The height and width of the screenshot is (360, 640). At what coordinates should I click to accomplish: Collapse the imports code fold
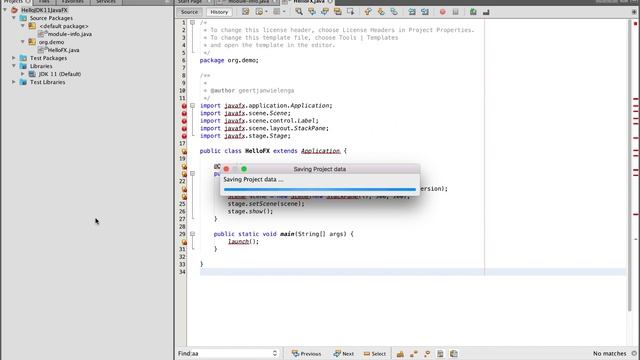tap(192, 106)
